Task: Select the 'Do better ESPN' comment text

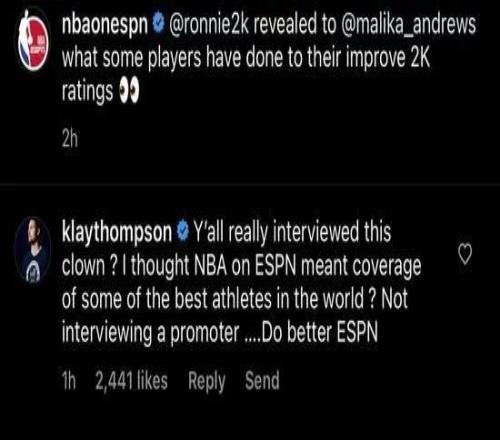Action: [x=319, y=332]
